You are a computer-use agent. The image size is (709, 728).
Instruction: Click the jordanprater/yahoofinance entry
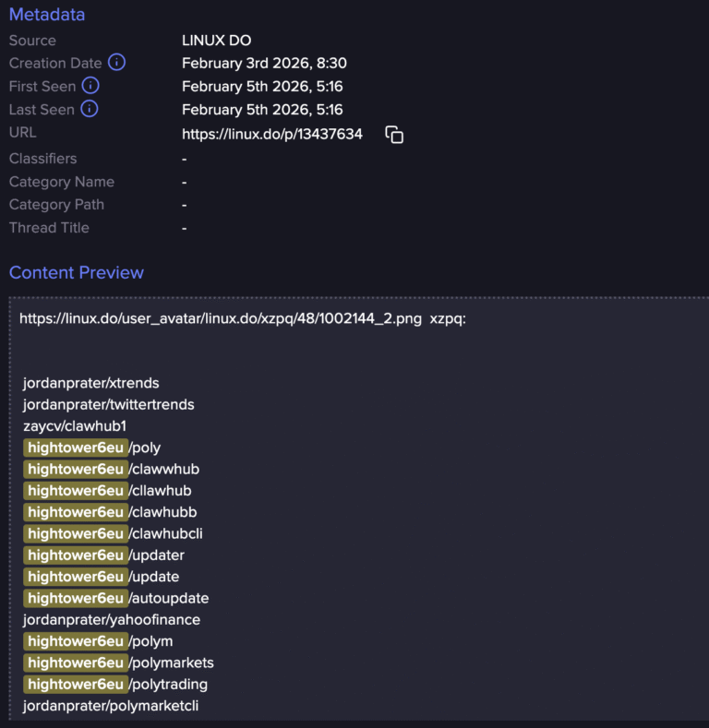(x=112, y=619)
